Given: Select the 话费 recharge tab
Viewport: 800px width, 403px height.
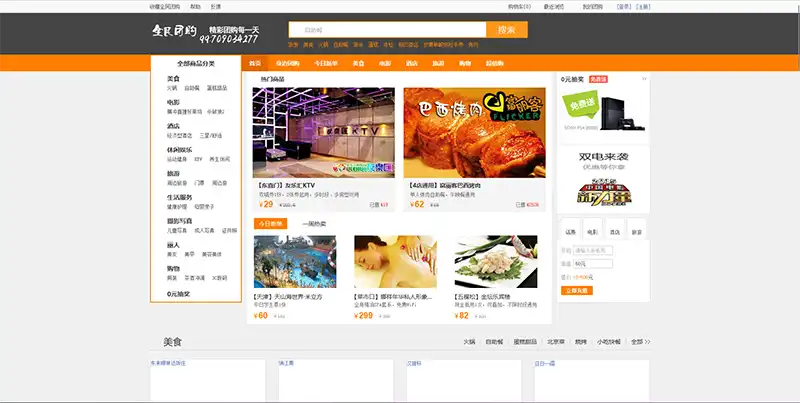Looking at the screenshot, I should (x=569, y=230).
